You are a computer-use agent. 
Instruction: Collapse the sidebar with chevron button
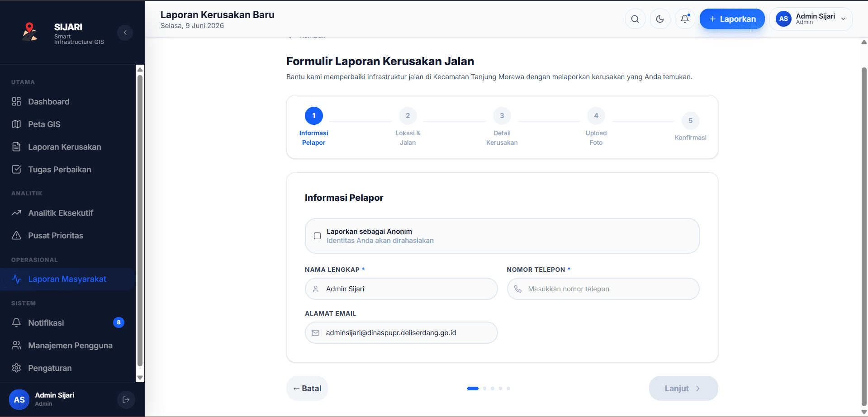[x=125, y=33]
